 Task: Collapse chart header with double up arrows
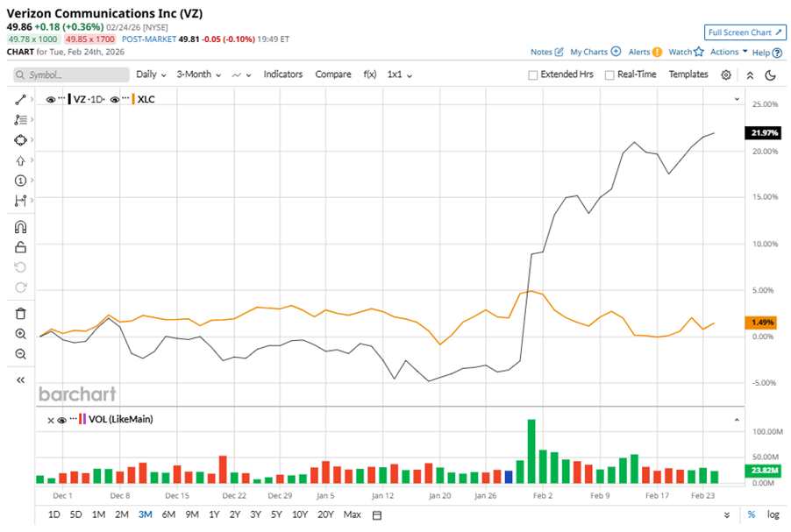point(750,75)
